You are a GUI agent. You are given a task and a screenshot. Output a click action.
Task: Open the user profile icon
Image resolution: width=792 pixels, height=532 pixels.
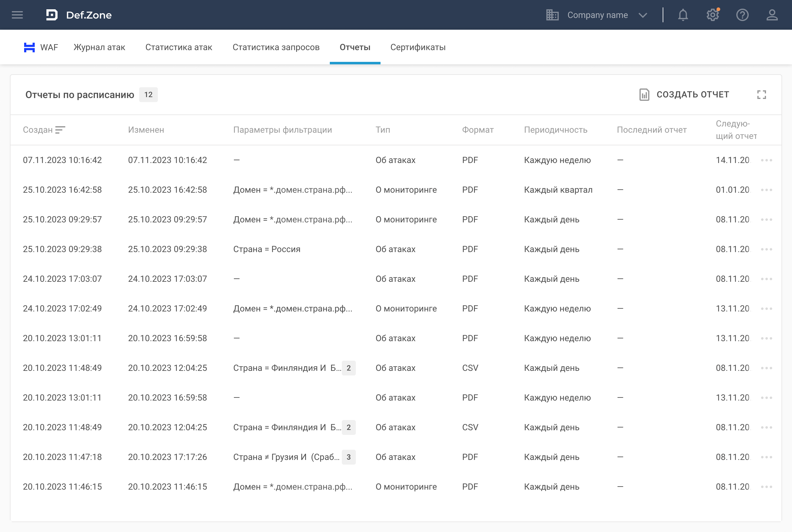[x=772, y=15]
